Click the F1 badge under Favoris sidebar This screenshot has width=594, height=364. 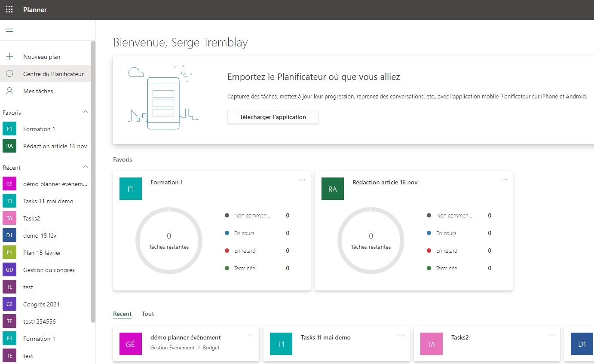tap(9, 129)
